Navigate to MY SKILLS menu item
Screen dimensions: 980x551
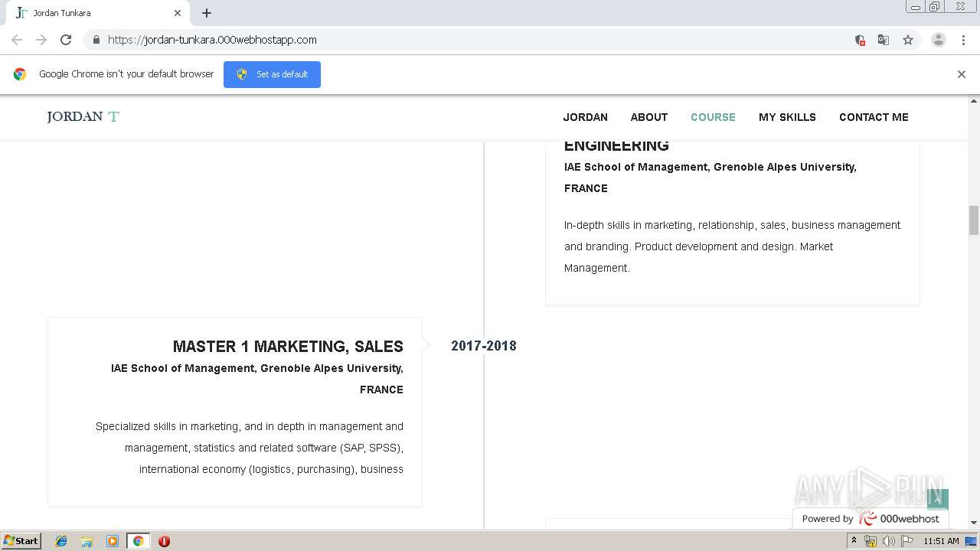[787, 117]
